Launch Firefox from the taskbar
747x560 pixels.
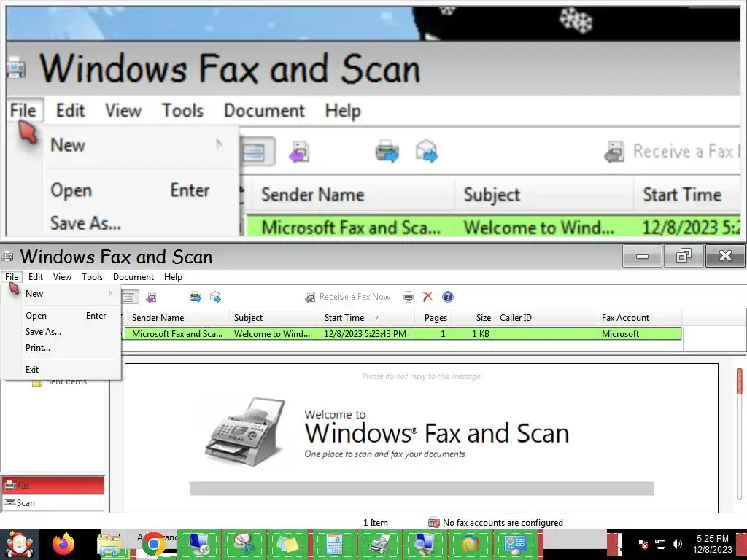[64, 544]
